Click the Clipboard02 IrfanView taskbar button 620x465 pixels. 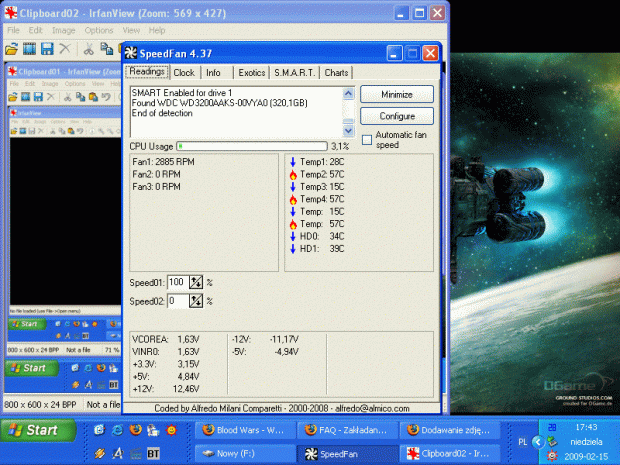click(450, 454)
